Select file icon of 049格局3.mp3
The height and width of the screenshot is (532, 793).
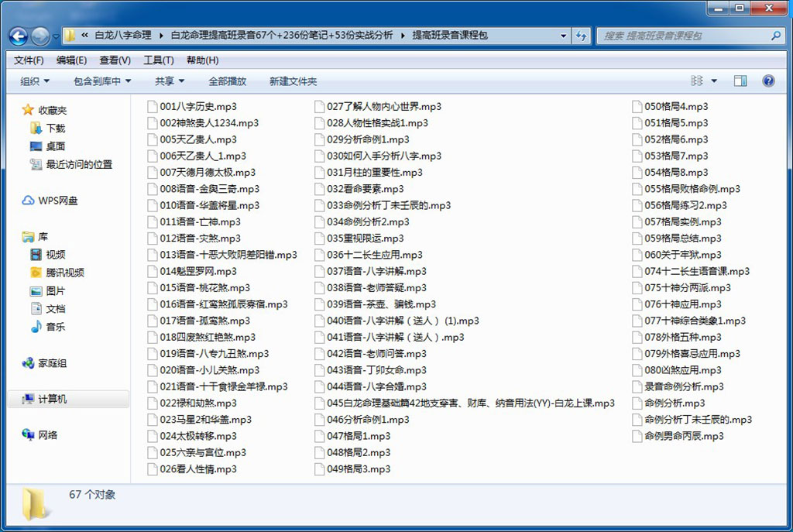(318, 469)
